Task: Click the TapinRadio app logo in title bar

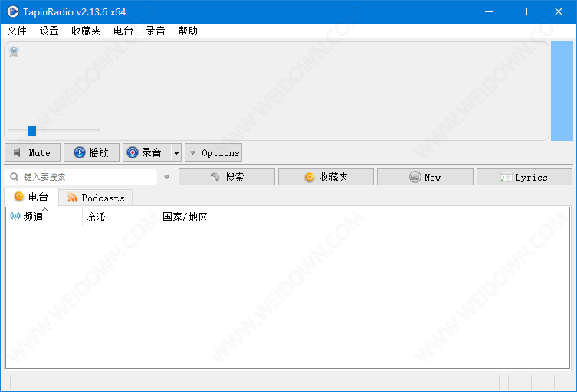Action: pyautogui.click(x=13, y=11)
